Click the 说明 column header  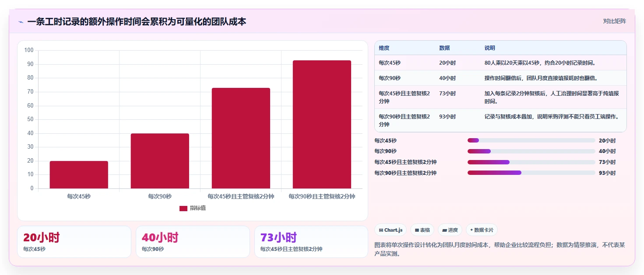[490, 48]
